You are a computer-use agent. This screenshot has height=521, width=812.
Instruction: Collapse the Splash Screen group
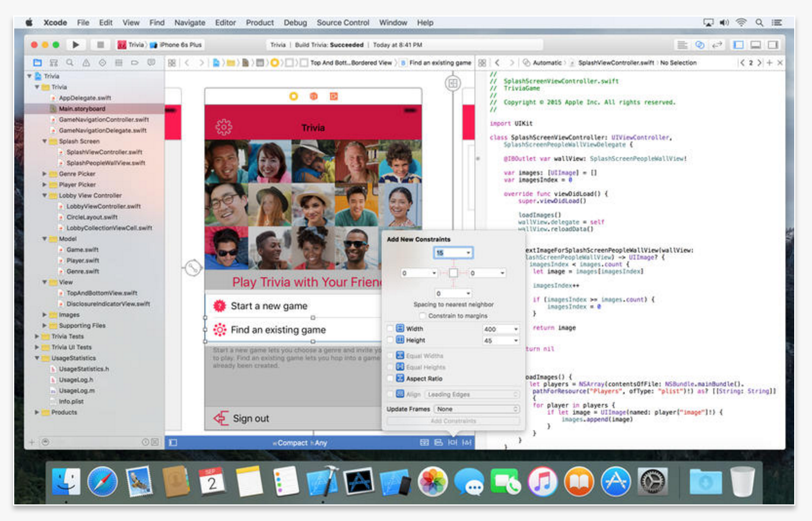45,141
